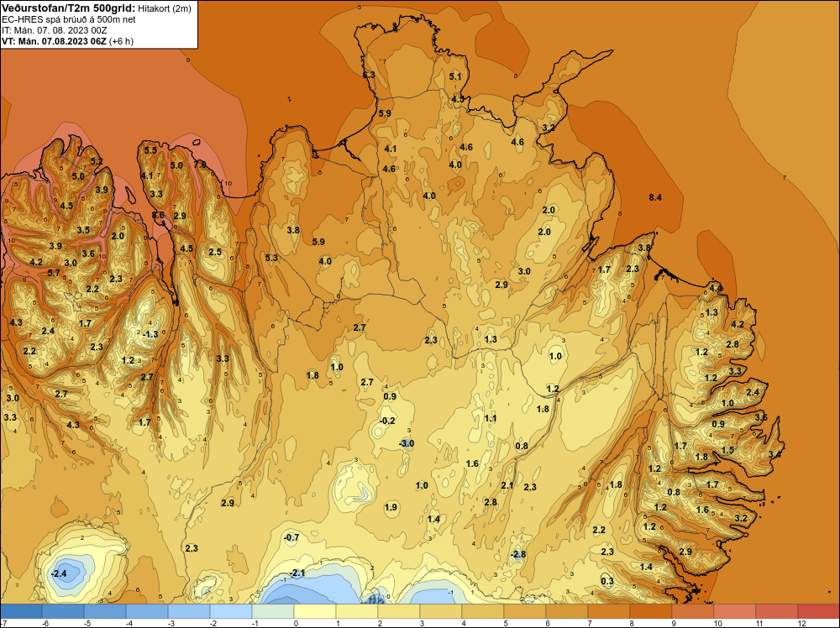The height and width of the screenshot is (628, 840).
Task: Select the light blue swatch between -4 and -3
Action: pyautogui.click(x=147, y=611)
